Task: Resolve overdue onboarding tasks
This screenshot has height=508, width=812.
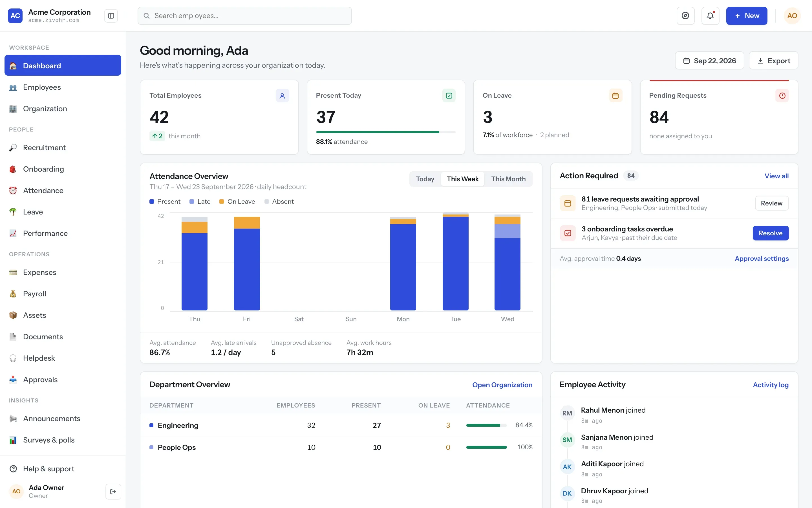Action: [770, 233]
